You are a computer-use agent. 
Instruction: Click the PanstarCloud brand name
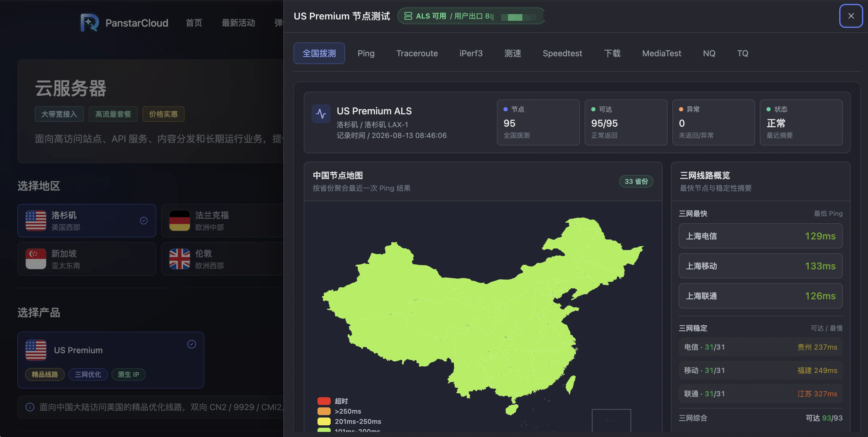[x=137, y=23]
